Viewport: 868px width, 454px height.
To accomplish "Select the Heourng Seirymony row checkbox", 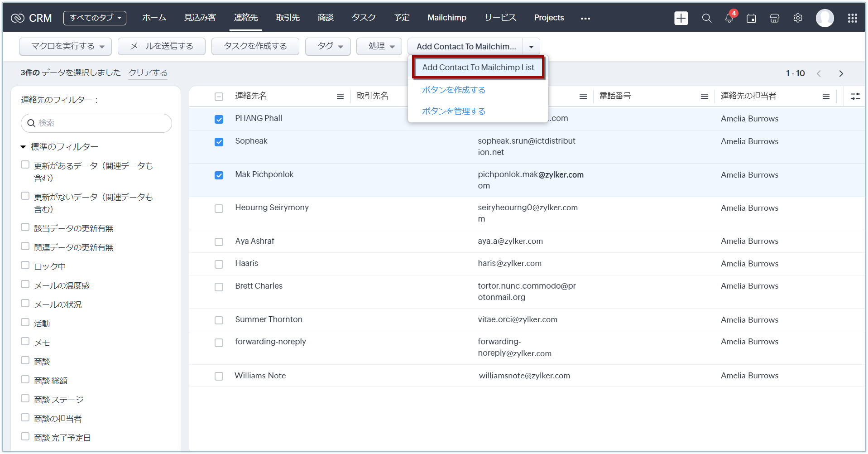I will [x=219, y=208].
